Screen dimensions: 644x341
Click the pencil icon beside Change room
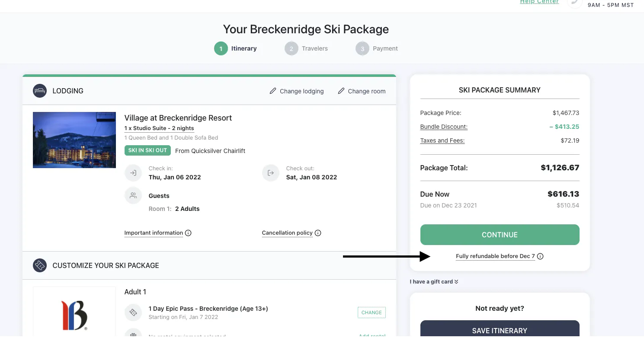pyautogui.click(x=341, y=91)
